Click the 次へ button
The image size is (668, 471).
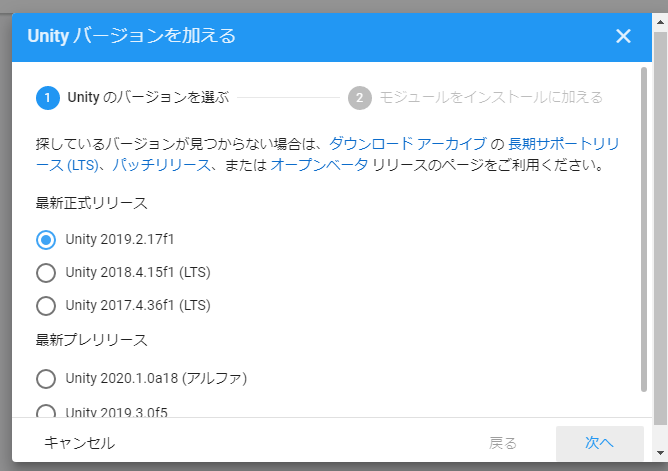[x=599, y=443]
